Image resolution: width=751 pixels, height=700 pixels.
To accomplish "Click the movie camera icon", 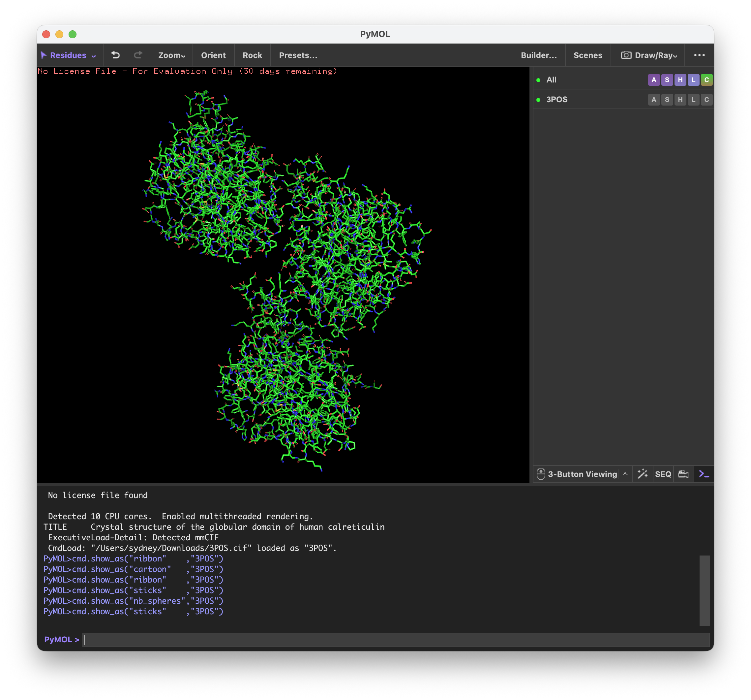I will 683,474.
